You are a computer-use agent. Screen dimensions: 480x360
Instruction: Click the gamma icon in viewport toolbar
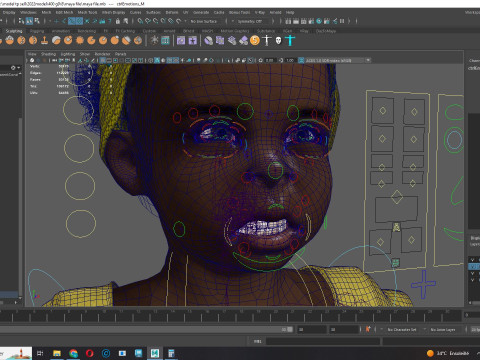point(281,60)
